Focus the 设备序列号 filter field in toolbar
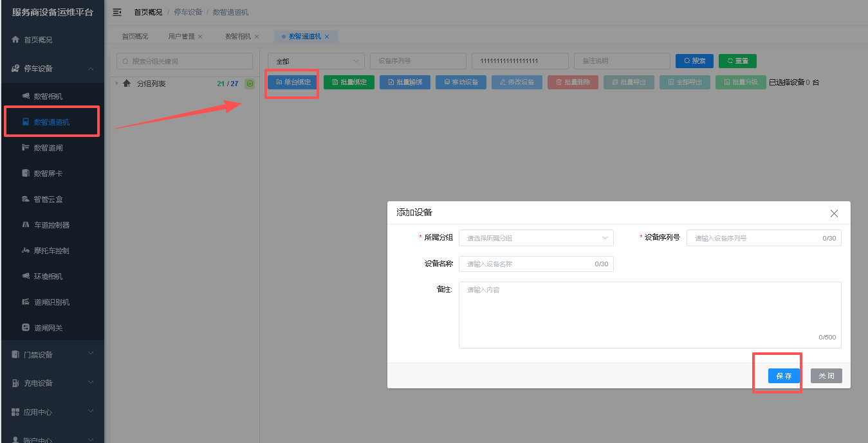 (x=418, y=61)
